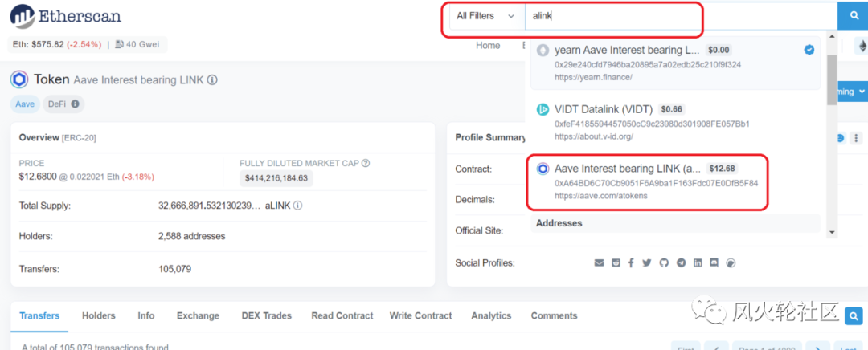Switch to the DEX Trades tab
This screenshot has height=350, width=868.
266,315
